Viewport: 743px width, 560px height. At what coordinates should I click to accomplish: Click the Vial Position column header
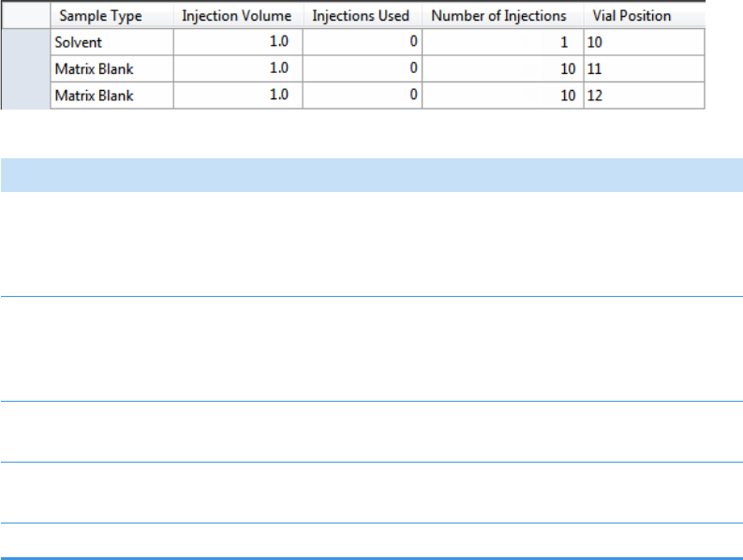pos(645,16)
